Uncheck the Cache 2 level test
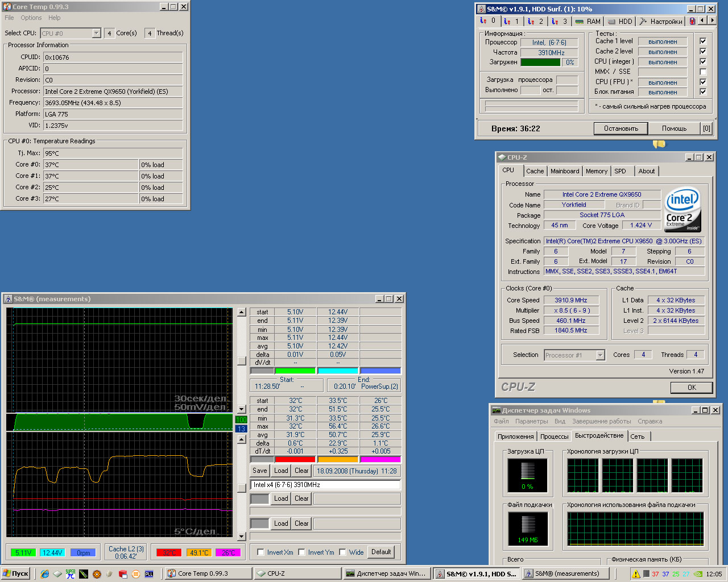The image size is (728, 582). point(703,51)
